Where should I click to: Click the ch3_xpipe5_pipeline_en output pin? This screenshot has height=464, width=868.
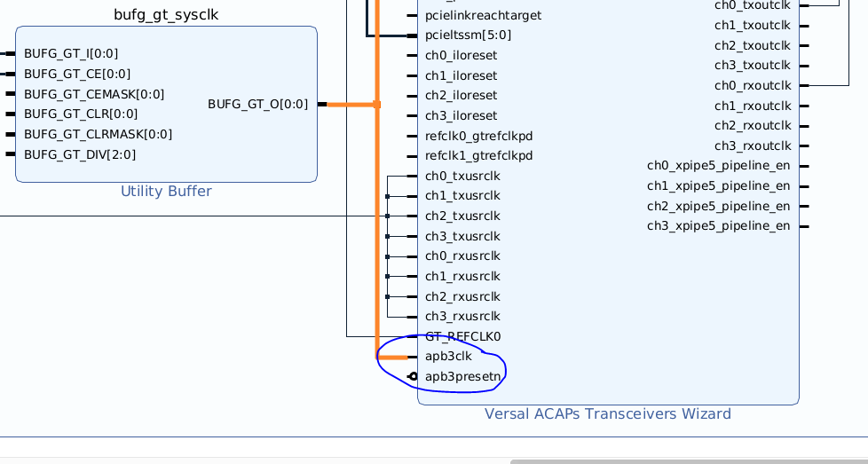click(718, 225)
